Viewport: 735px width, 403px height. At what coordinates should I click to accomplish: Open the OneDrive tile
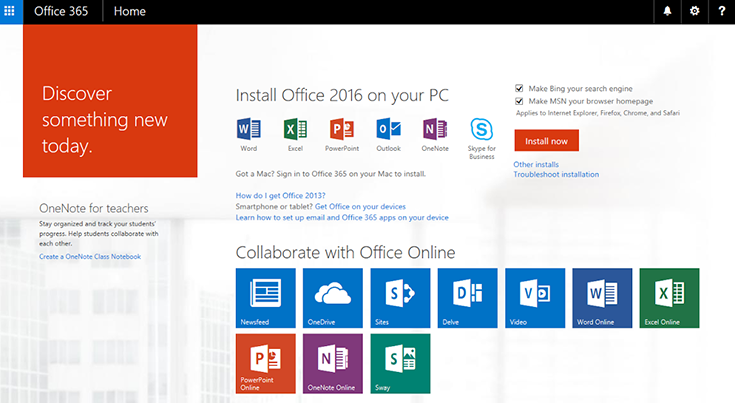coord(333,298)
